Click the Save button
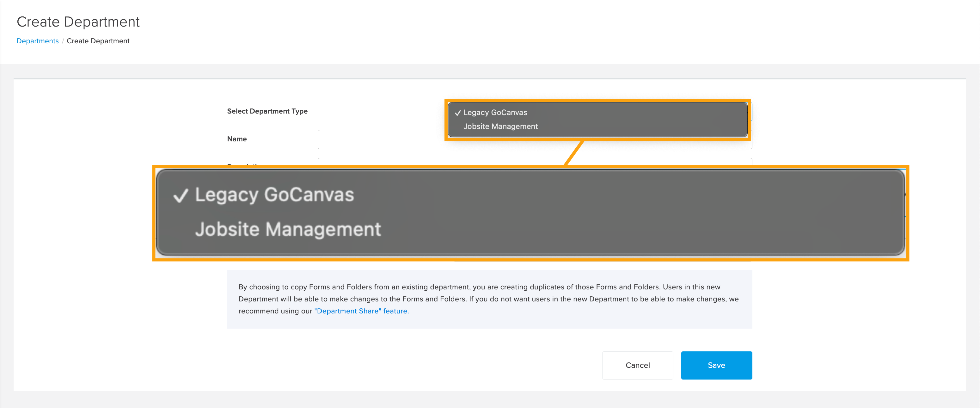Image resolution: width=980 pixels, height=408 pixels. point(716,365)
